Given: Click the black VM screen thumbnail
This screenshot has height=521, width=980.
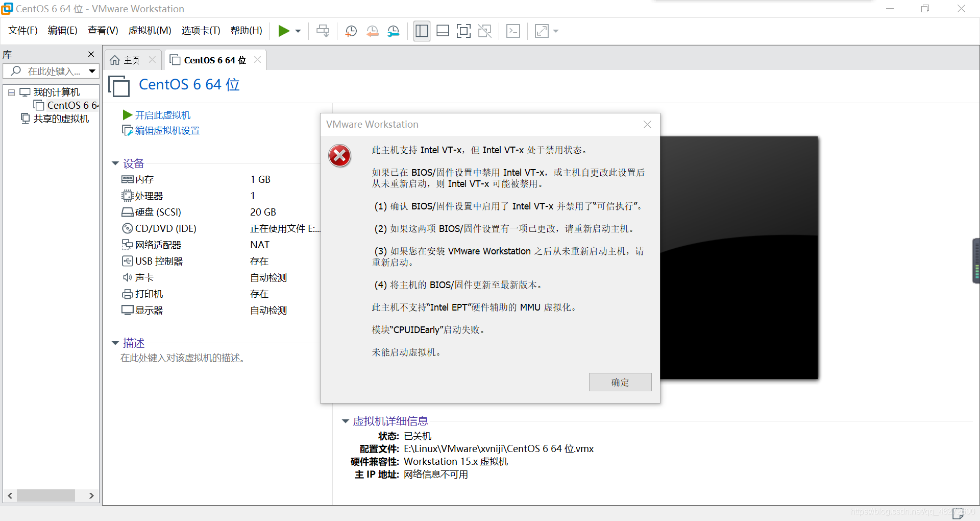Looking at the screenshot, I should click(x=739, y=257).
